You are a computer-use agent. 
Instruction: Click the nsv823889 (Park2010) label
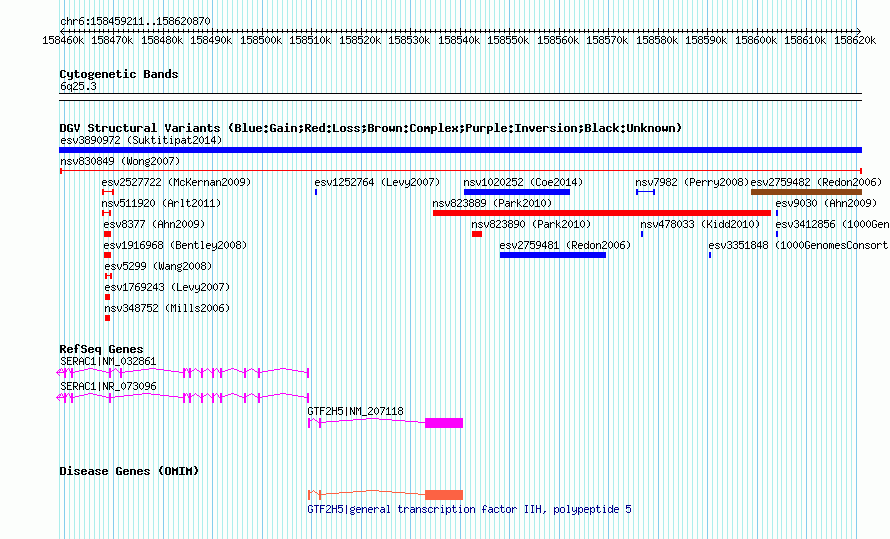pos(492,203)
